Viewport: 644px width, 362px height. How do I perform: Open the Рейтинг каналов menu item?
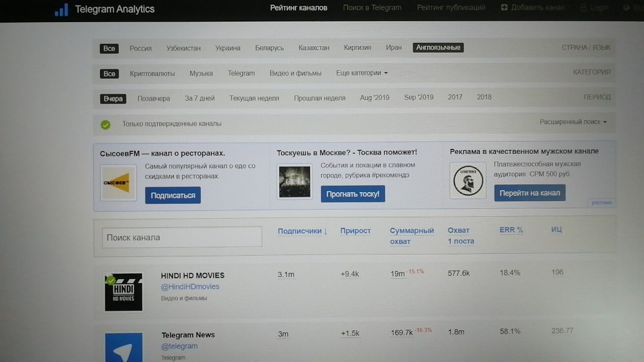click(298, 8)
